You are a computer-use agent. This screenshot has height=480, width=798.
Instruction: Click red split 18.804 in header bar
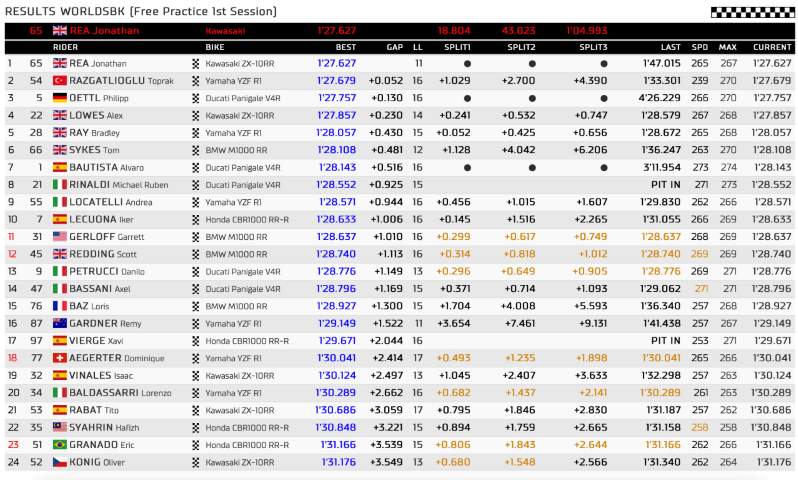(454, 31)
